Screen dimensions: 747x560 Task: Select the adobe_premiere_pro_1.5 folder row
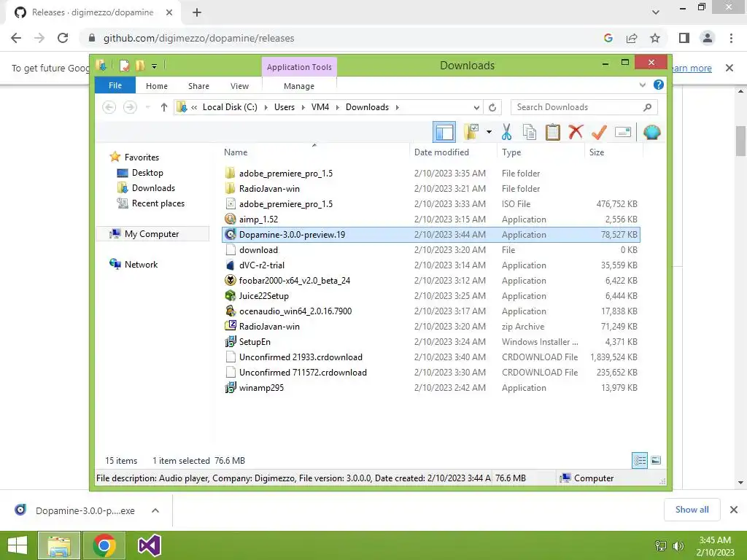[x=430, y=174]
